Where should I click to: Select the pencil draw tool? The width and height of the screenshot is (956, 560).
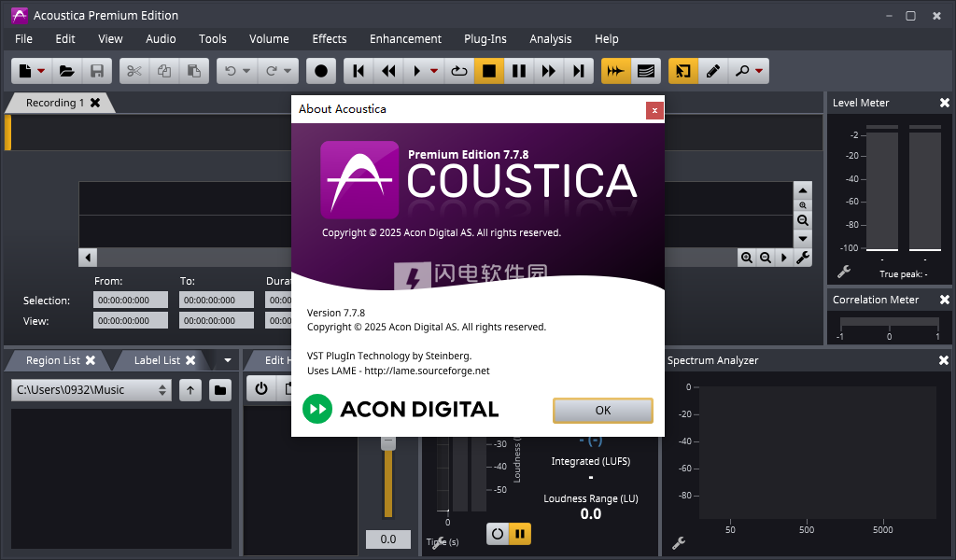coord(713,71)
